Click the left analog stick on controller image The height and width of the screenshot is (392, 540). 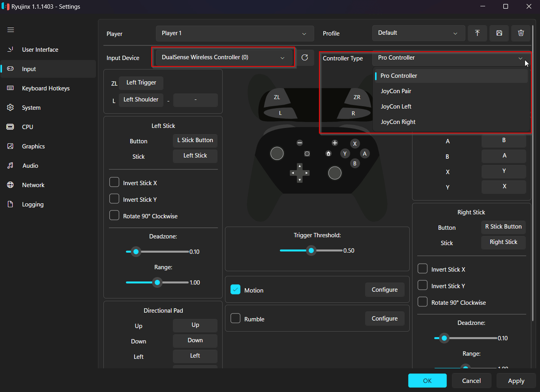pyautogui.click(x=277, y=153)
